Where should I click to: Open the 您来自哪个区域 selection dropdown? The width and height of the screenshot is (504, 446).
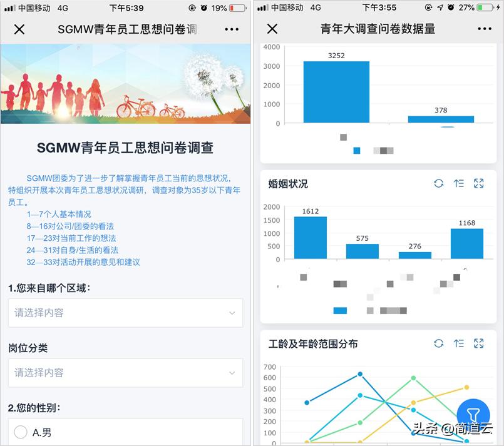click(125, 313)
